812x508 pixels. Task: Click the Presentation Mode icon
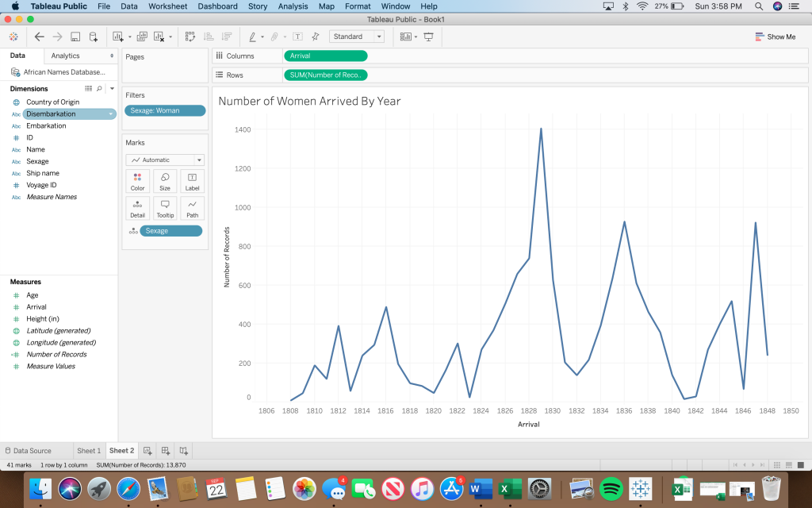pos(429,37)
